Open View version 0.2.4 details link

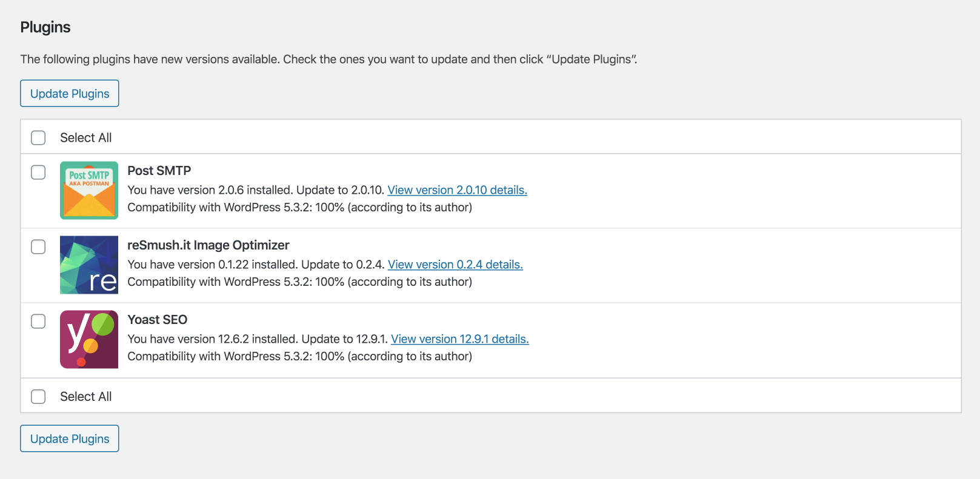tap(455, 265)
